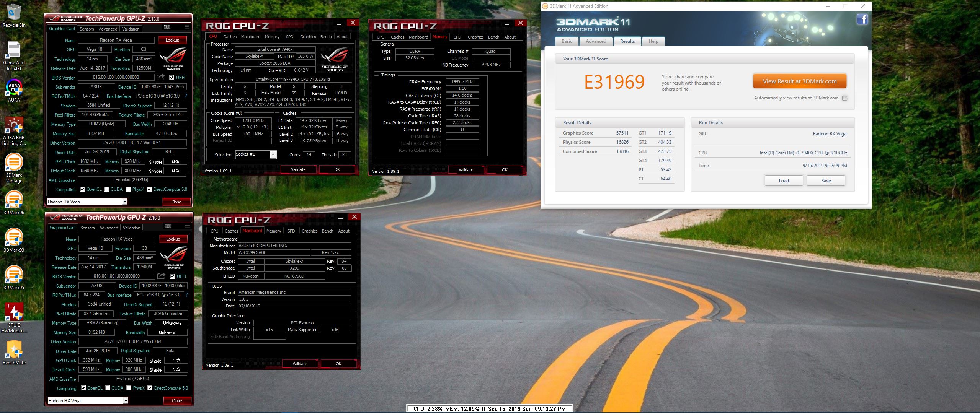
Task: Switch to Sensors tab in top GPU-Z window
Action: point(87,29)
